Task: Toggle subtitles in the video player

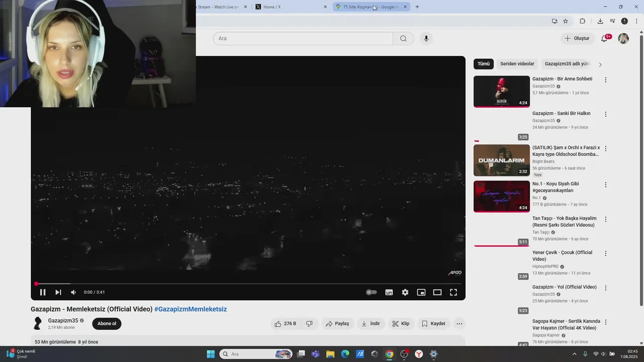Action: pos(389,292)
